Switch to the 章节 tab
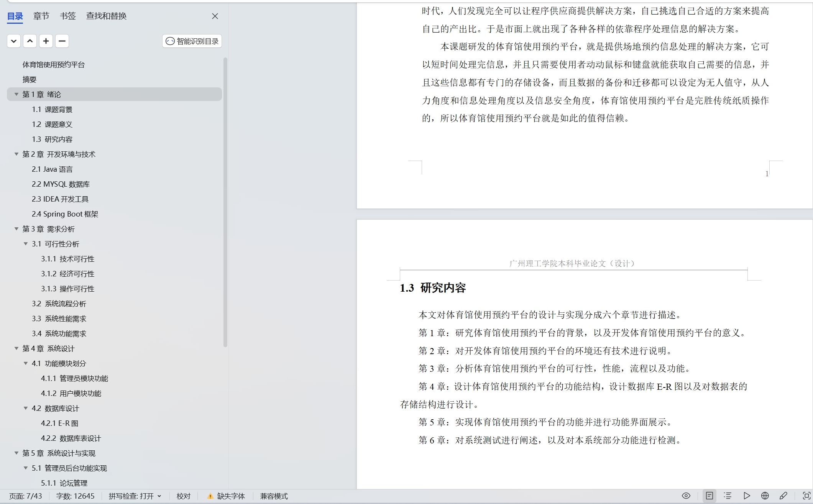The image size is (813, 504). (41, 16)
